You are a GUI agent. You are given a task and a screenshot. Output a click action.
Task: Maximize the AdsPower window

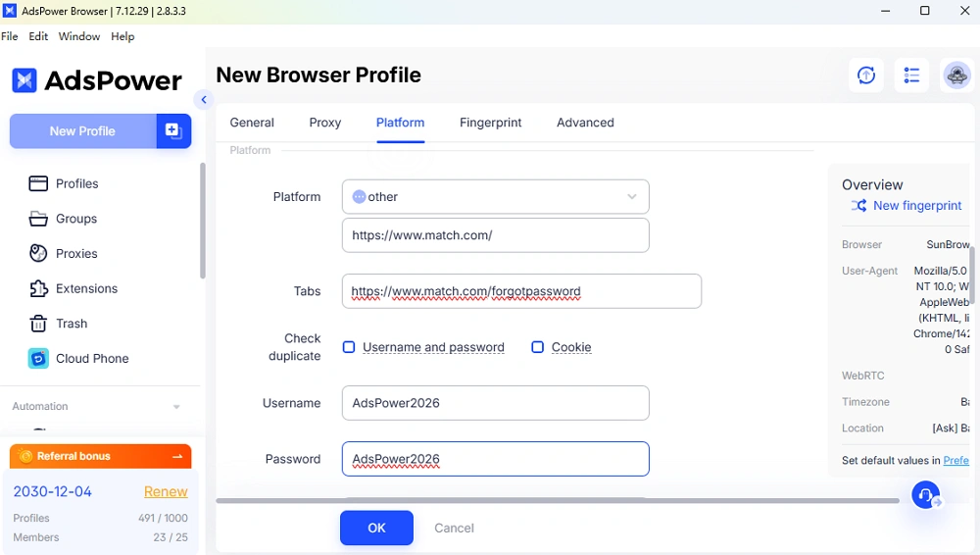coord(925,11)
